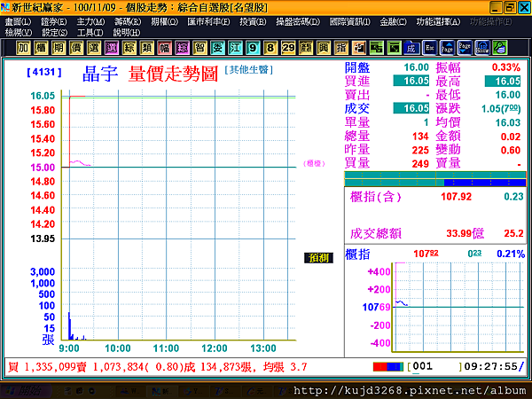The width and height of the screenshot is (532, 399).
Task: Click the red 幅 toolbar icon
Action: (164, 48)
